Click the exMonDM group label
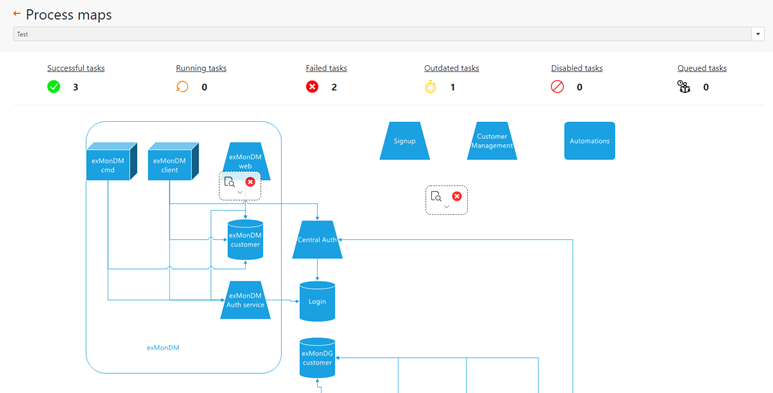This screenshot has height=393, width=773. coord(163,348)
